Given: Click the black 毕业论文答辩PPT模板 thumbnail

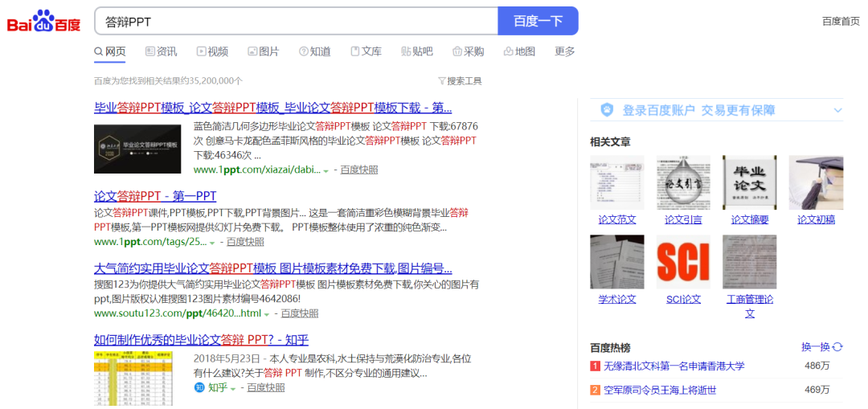Looking at the screenshot, I should (137, 149).
